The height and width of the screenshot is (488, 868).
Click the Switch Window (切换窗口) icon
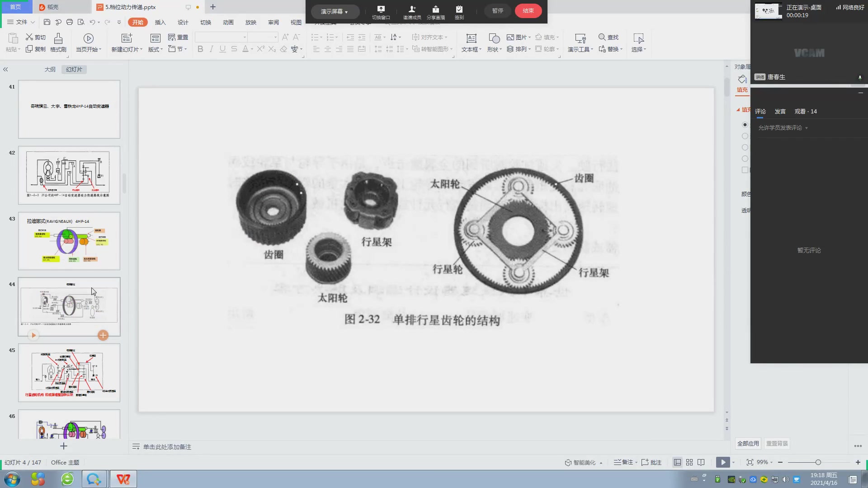[x=381, y=9]
